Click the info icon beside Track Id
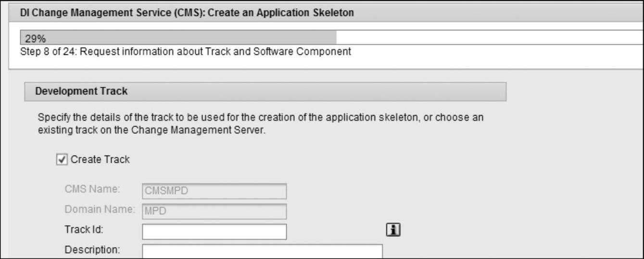Screen dimensions: 644x259 tap(394, 231)
